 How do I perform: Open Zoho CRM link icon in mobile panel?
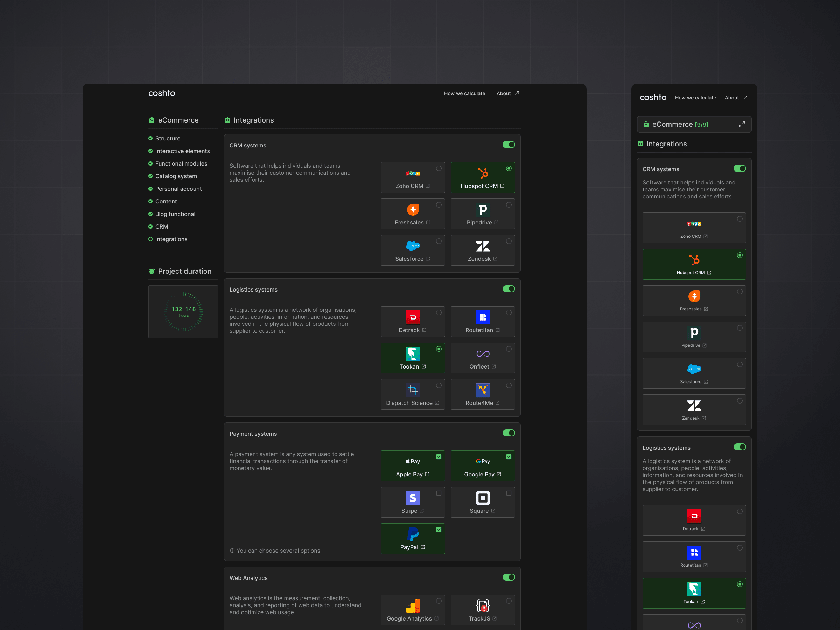[x=706, y=237]
